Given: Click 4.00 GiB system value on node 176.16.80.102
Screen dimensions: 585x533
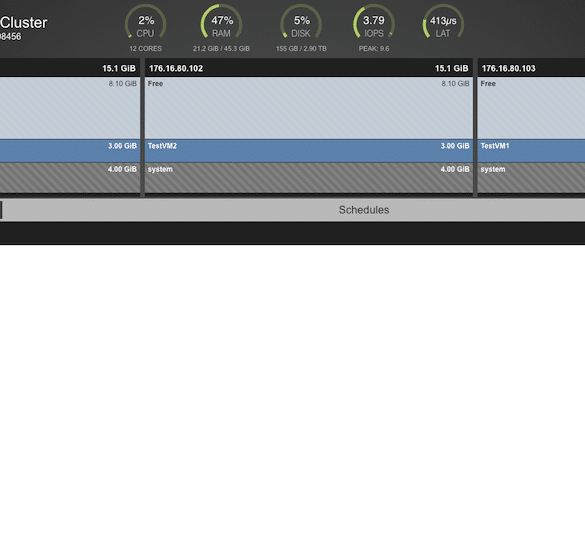Looking at the screenshot, I should pos(455,169).
